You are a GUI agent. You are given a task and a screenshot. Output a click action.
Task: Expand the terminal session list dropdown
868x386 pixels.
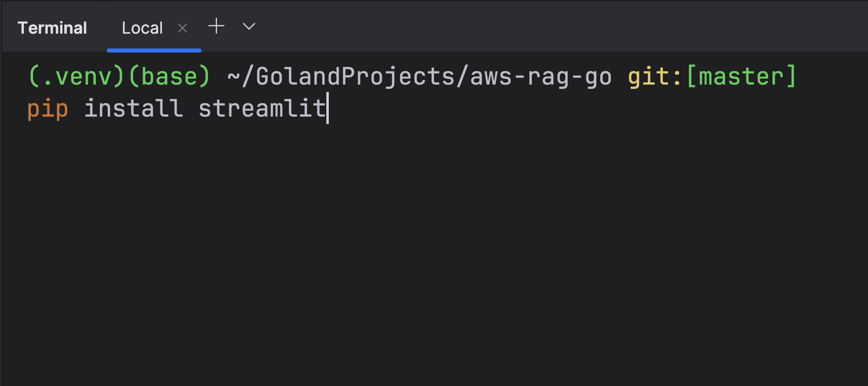tap(248, 26)
